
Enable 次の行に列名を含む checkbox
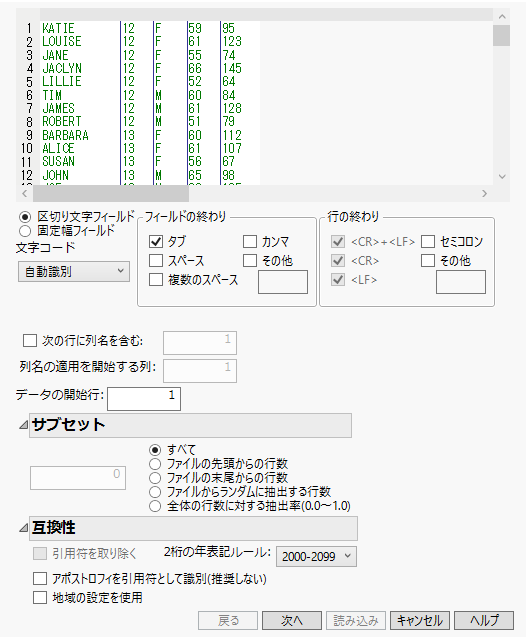30,340
